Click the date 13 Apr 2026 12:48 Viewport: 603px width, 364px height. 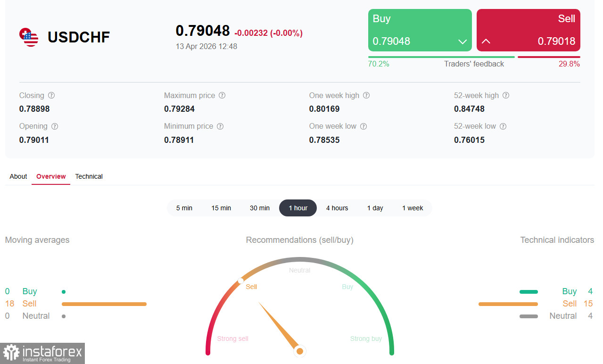[x=207, y=46]
